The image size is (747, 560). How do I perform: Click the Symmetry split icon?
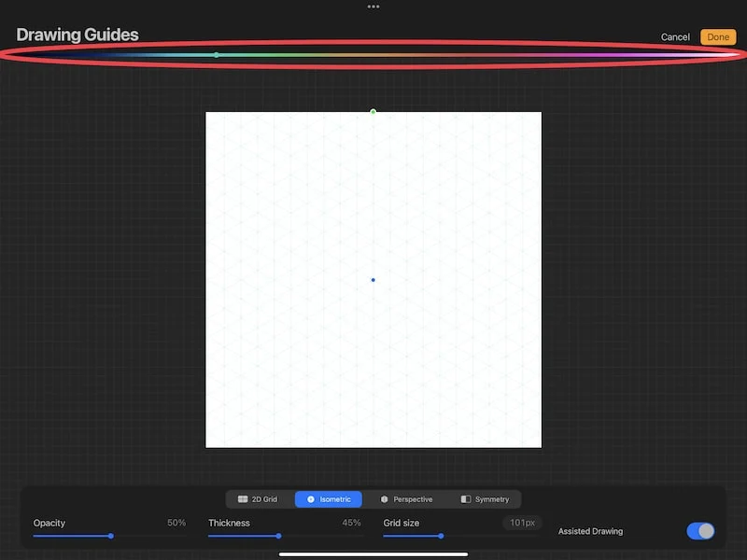pos(465,499)
